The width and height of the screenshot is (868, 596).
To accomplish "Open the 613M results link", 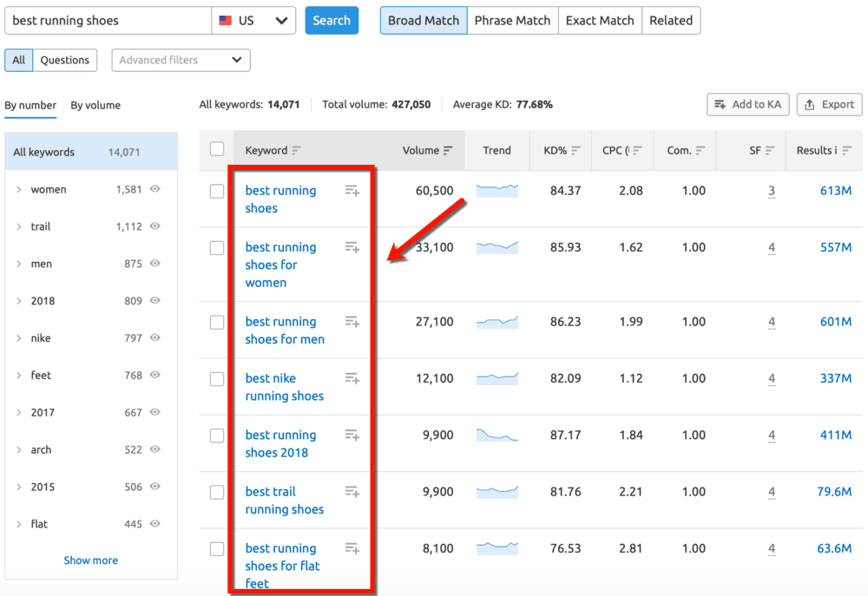I will tap(838, 190).
